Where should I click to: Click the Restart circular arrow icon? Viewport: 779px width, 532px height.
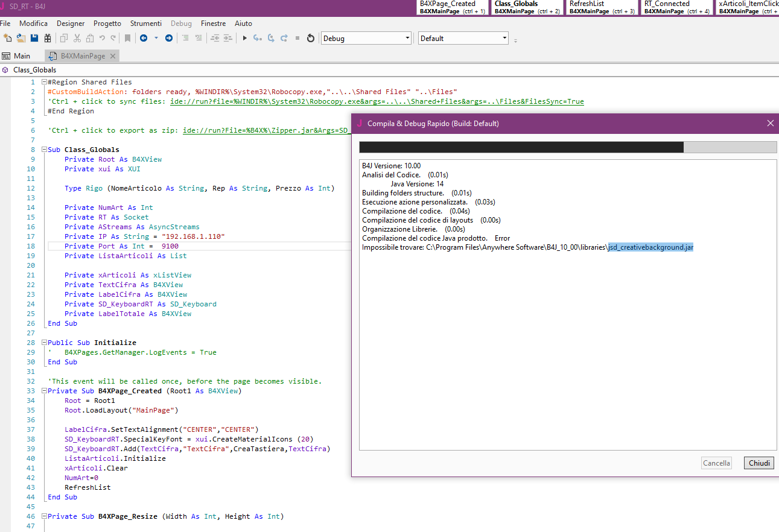[311, 38]
